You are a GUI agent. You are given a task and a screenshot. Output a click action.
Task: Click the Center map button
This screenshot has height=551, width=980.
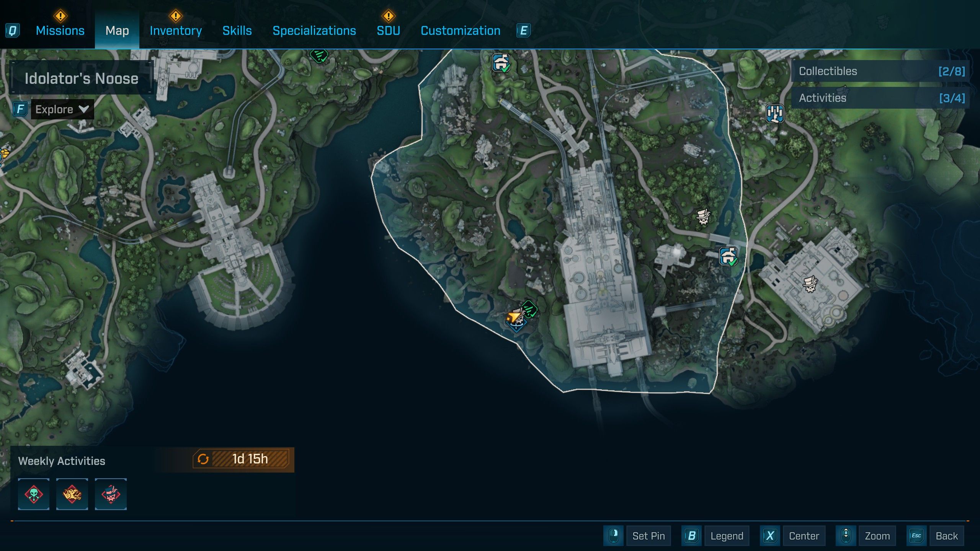click(804, 536)
